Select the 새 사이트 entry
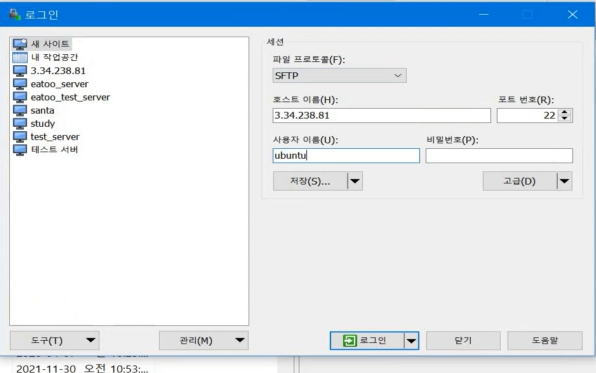596x373 pixels. point(50,44)
